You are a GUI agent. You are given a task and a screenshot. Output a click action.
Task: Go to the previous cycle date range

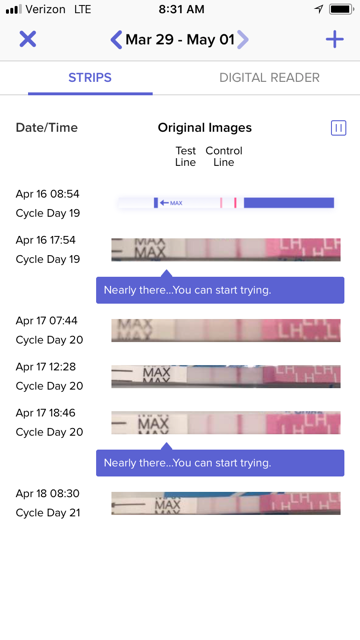(x=116, y=40)
